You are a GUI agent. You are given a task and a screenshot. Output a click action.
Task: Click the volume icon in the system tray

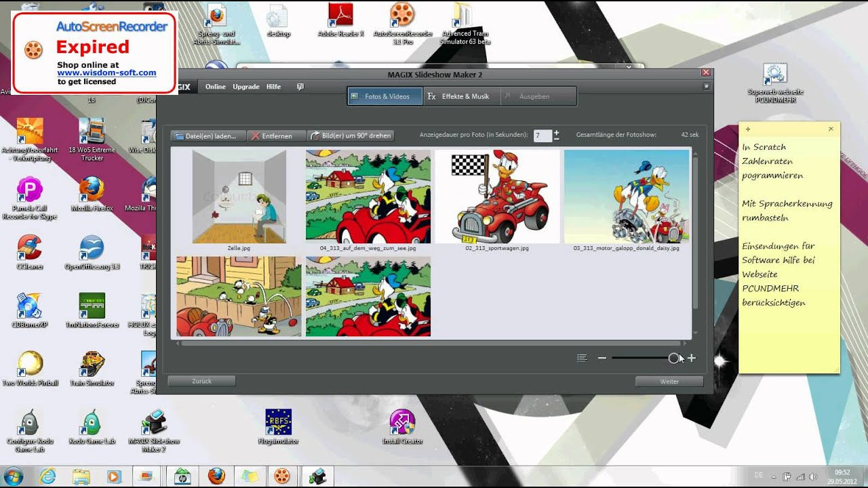pos(813,476)
